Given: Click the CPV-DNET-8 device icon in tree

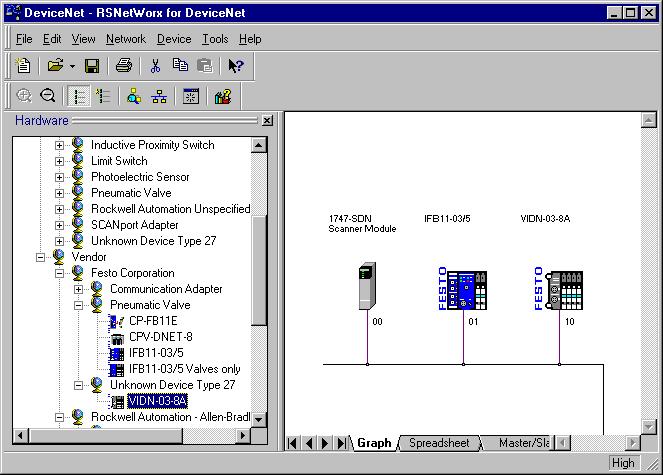Looking at the screenshot, I should pos(117,338).
